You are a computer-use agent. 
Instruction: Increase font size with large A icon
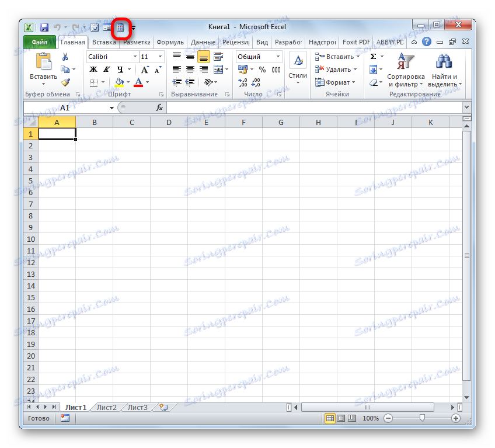point(145,70)
